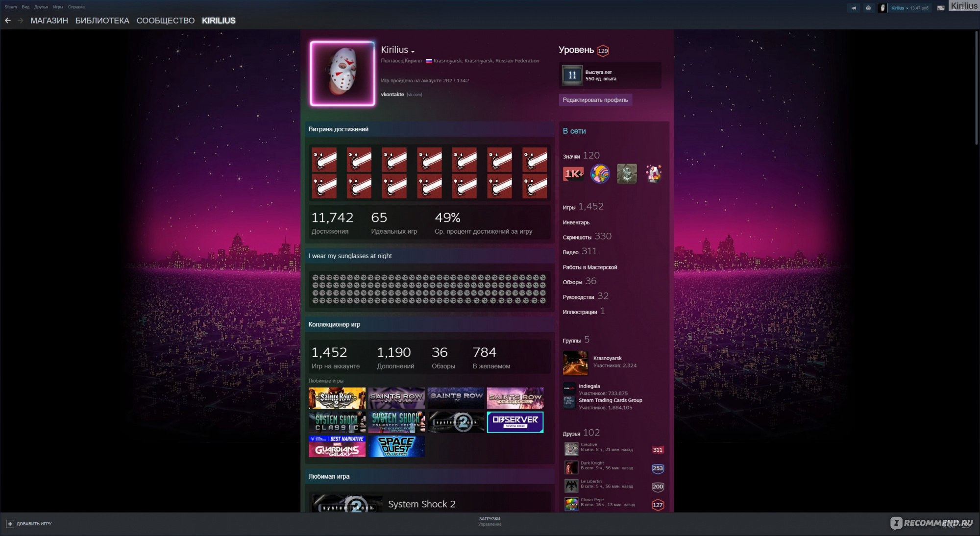Open the Krasnoyarsk group avatar
The image size is (980, 536).
coord(575,363)
